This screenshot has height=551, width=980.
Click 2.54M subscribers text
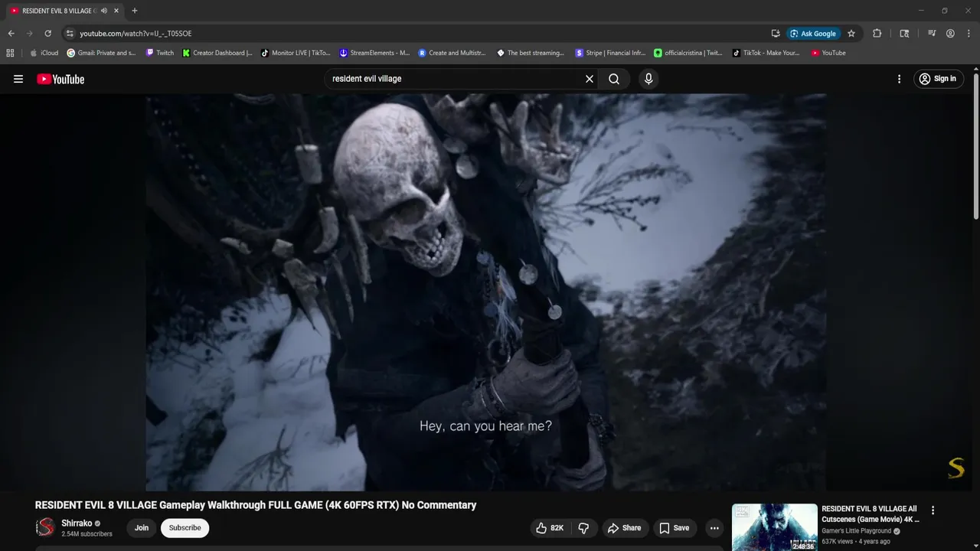87,534
